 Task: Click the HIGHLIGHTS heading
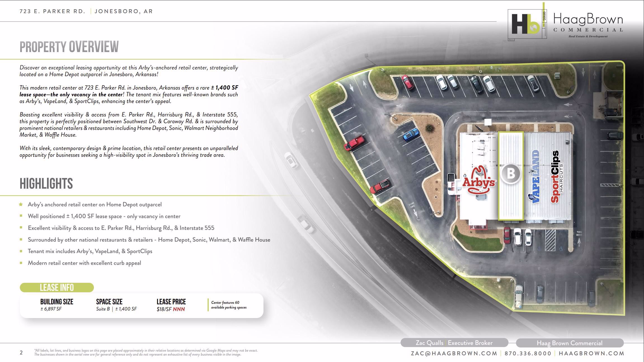click(x=46, y=184)
